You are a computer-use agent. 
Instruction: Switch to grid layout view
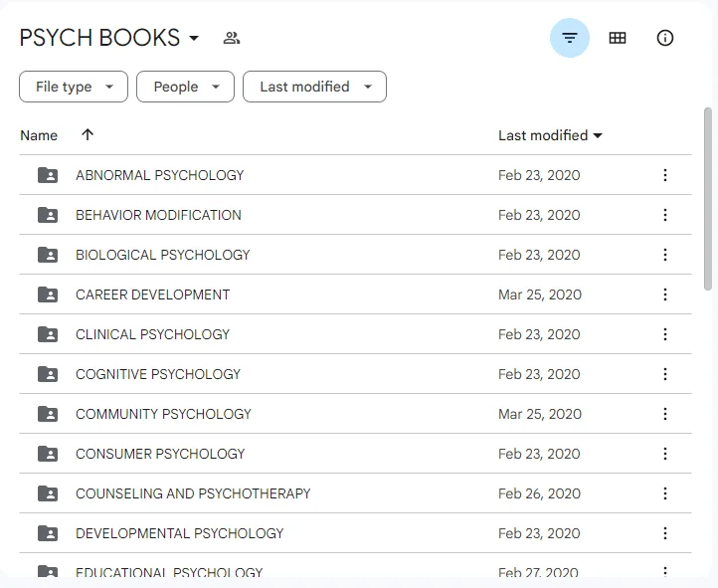coord(618,38)
